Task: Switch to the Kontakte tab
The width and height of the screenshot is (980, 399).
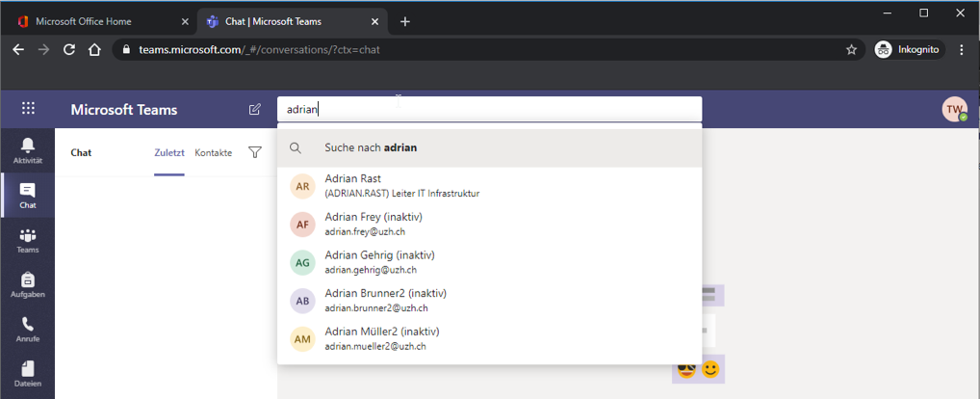Action: coord(213,152)
